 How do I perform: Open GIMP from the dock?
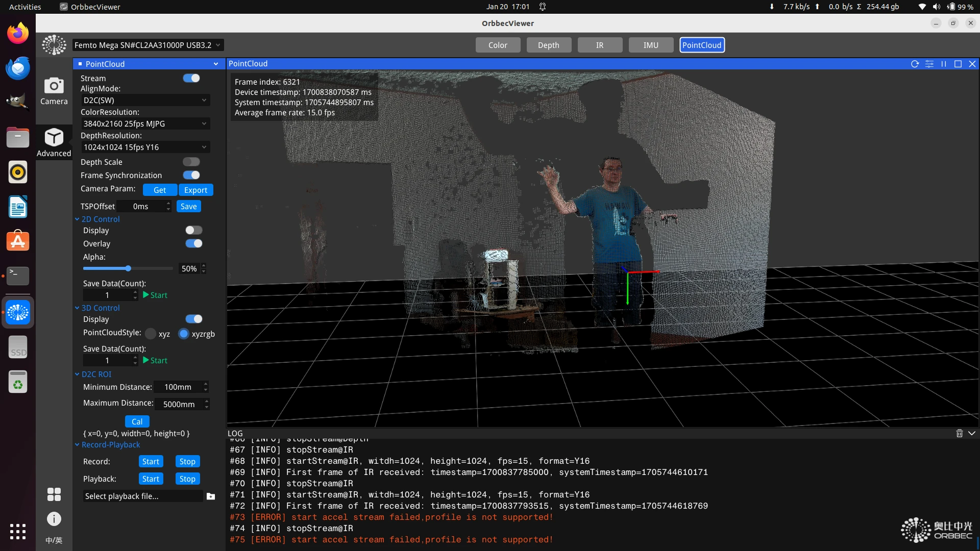[x=18, y=102]
